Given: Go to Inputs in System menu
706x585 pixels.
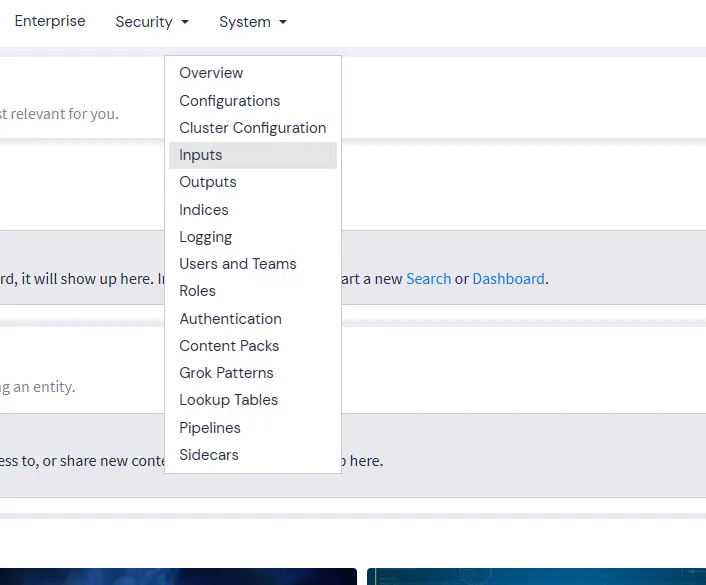Looking at the screenshot, I should coord(253,155).
